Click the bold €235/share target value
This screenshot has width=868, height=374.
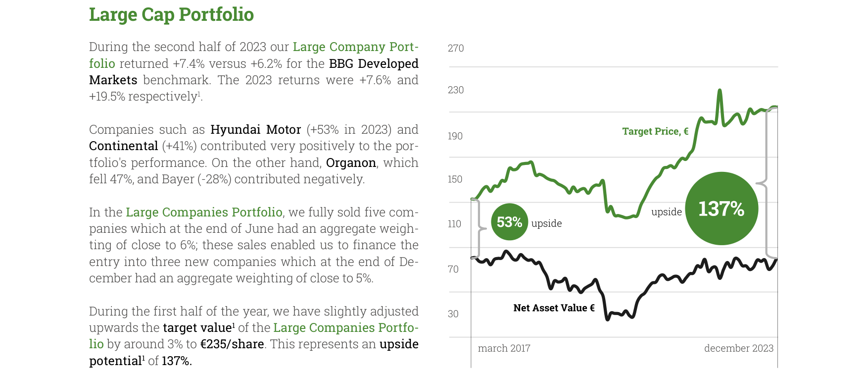(x=232, y=344)
